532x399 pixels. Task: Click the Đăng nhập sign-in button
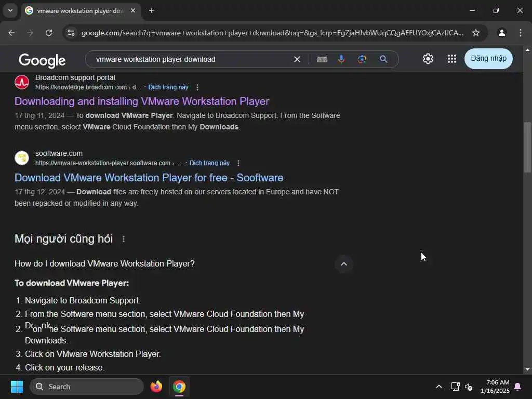[x=488, y=59]
